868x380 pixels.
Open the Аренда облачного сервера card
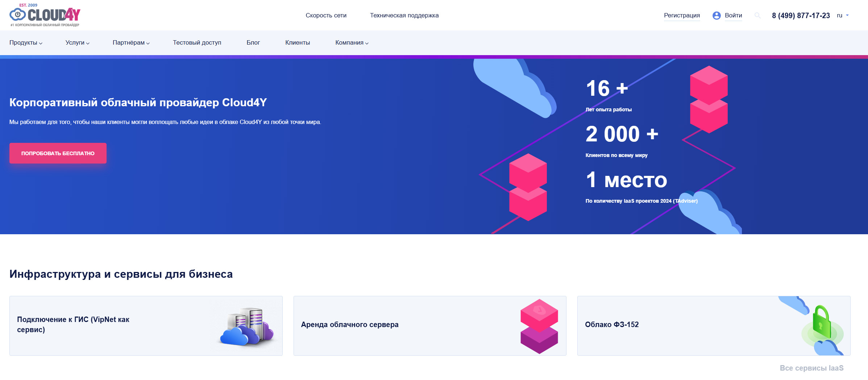[x=430, y=326]
